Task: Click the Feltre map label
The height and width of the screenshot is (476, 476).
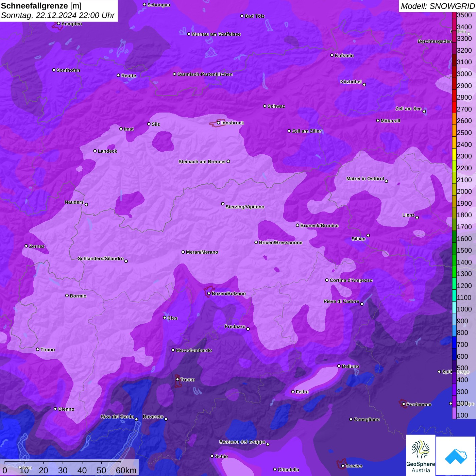Action: (x=302, y=392)
